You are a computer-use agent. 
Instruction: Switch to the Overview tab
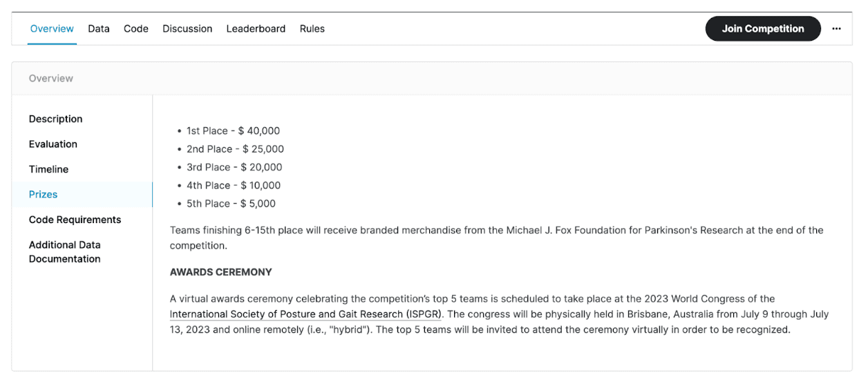pyautogui.click(x=52, y=29)
